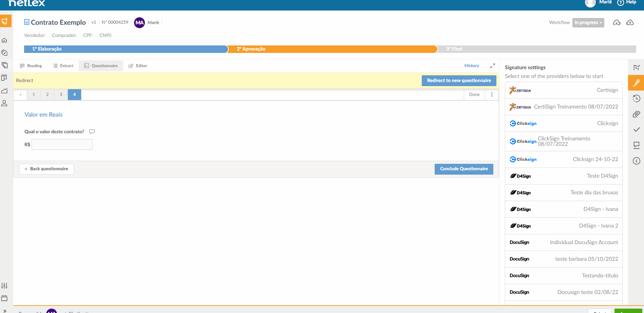Go to questionnaire page 2
Screen dimensions: 644x313
pos(47,95)
